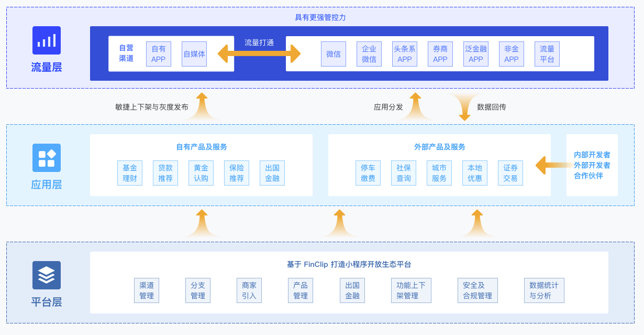Screen dimensions: 644x335
Task: Select the 微信 channel box
Action: point(334,54)
